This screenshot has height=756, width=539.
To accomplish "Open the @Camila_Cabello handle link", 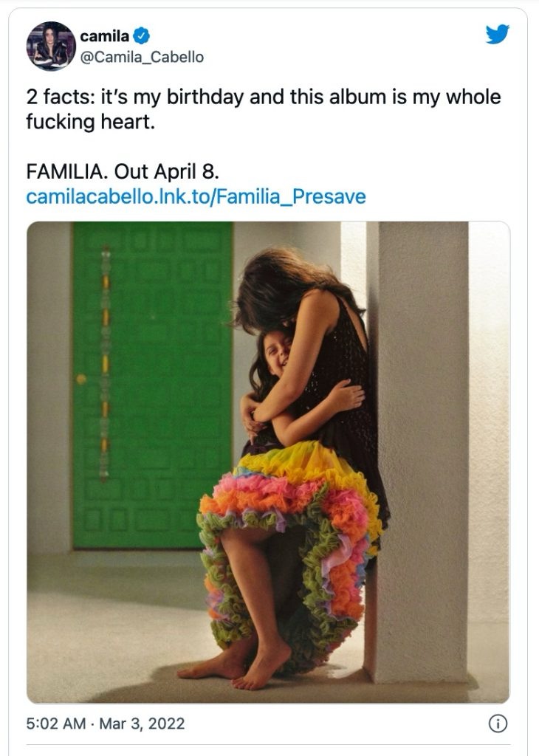I will point(142,56).
